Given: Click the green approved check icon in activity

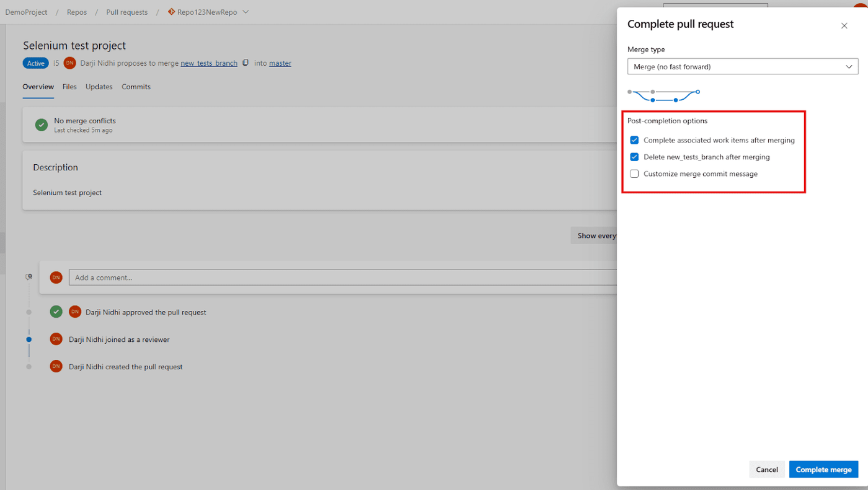Looking at the screenshot, I should 56,312.
